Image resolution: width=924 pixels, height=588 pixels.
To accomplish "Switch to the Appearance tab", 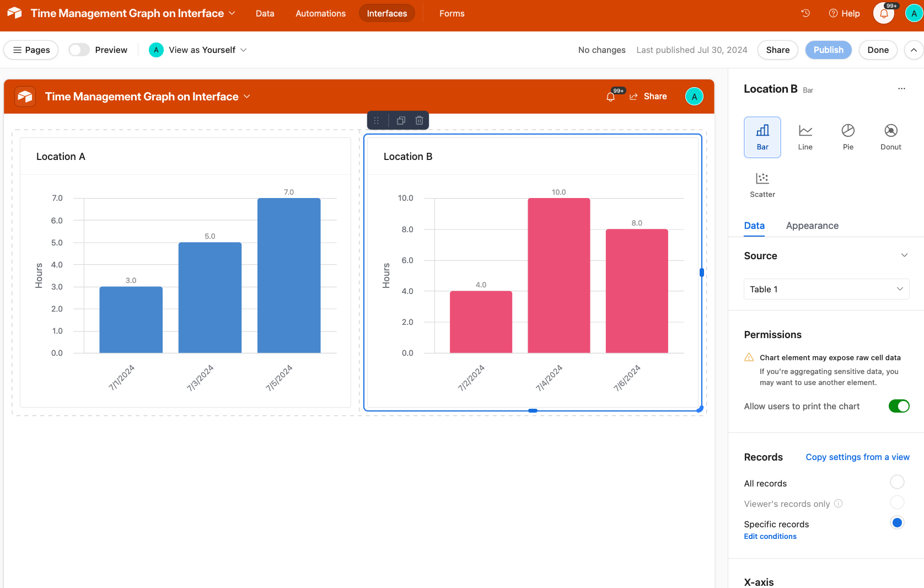I will point(812,226).
